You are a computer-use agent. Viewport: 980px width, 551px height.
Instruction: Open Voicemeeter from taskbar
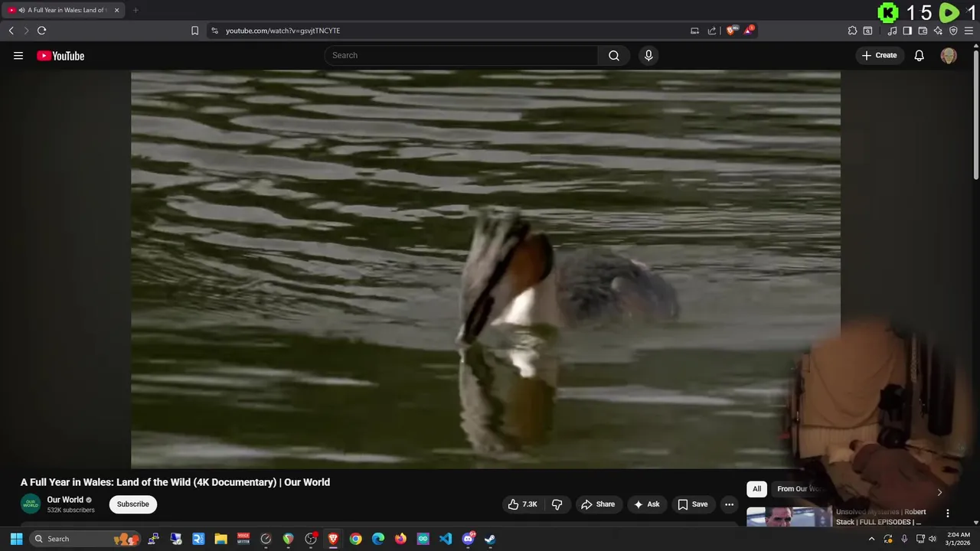tap(243, 539)
